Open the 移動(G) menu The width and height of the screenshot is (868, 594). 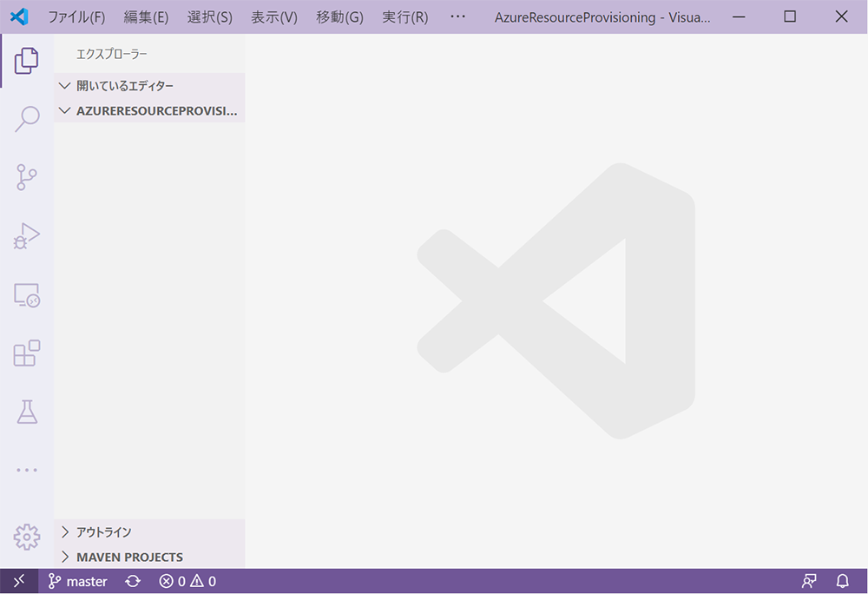coord(339,17)
